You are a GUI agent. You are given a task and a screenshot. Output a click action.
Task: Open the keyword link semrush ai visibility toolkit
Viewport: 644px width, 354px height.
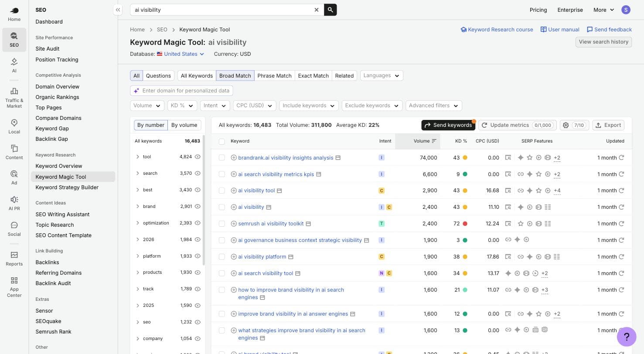tap(271, 224)
